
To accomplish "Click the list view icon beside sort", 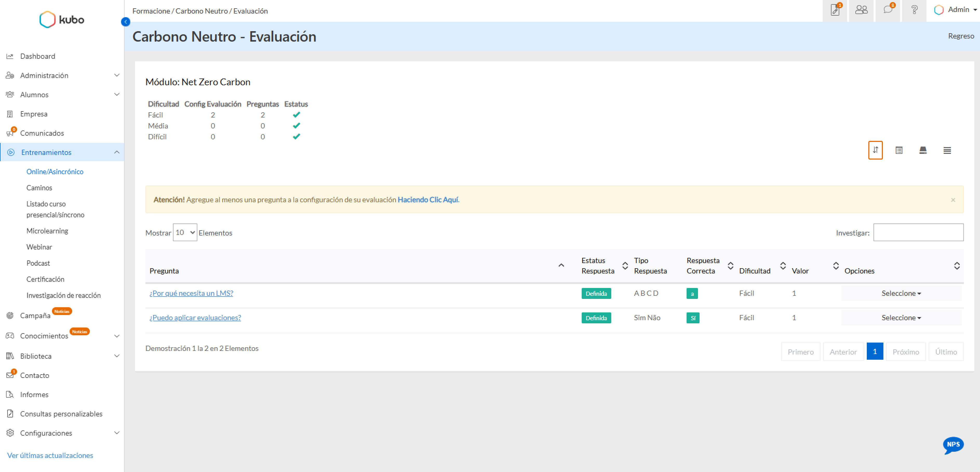I will point(898,150).
